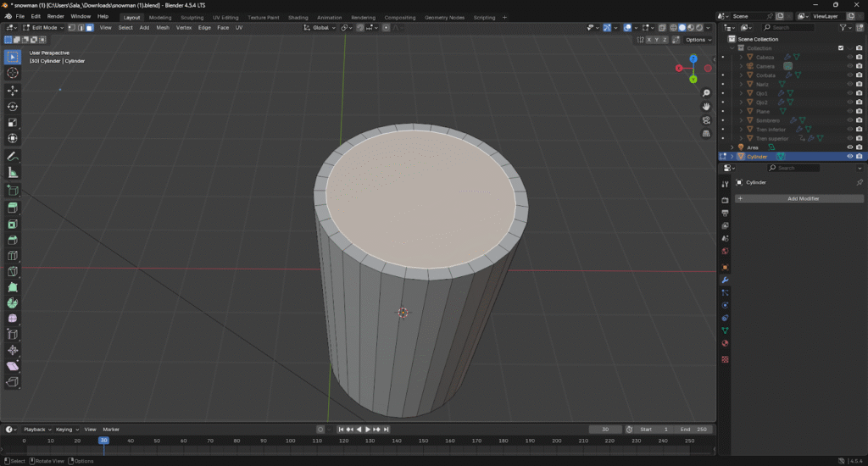The height and width of the screenshot is (466, 868).
Task: Click the End frame field in timeline
Action: [694, 430]
